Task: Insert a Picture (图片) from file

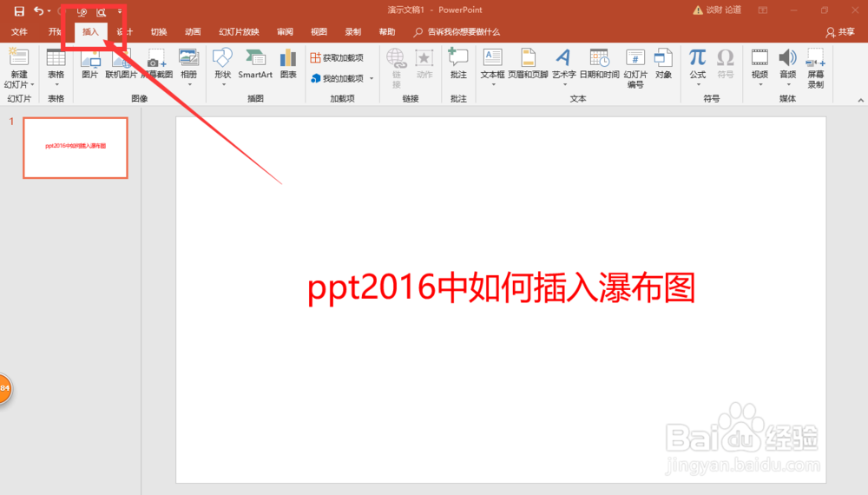Action: pyautogui.click(x=90, y=64)
